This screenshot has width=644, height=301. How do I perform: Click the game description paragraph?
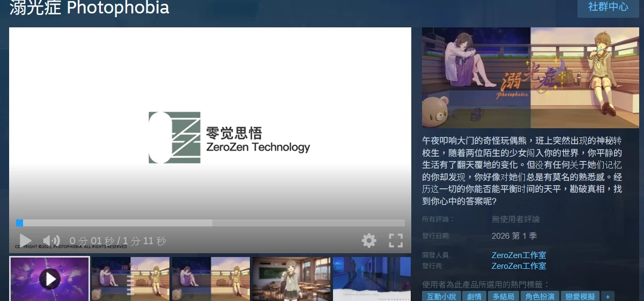[x=523, y=171]
